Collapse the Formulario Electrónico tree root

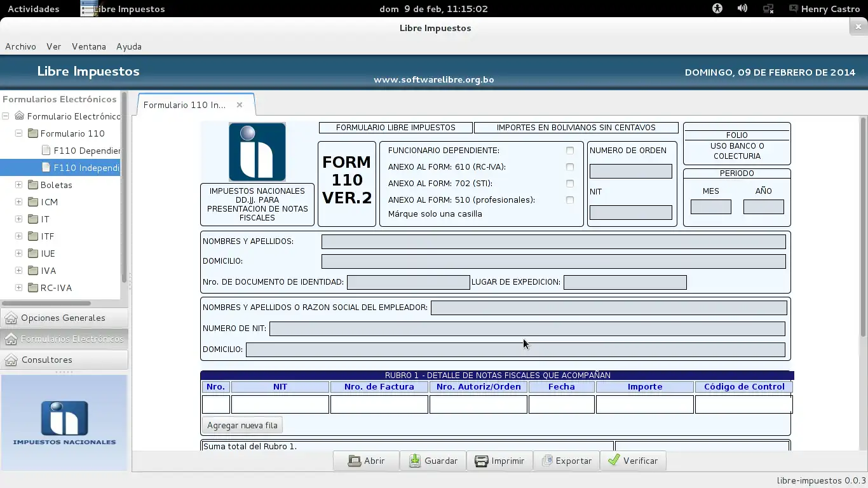(x=6, y=116)
